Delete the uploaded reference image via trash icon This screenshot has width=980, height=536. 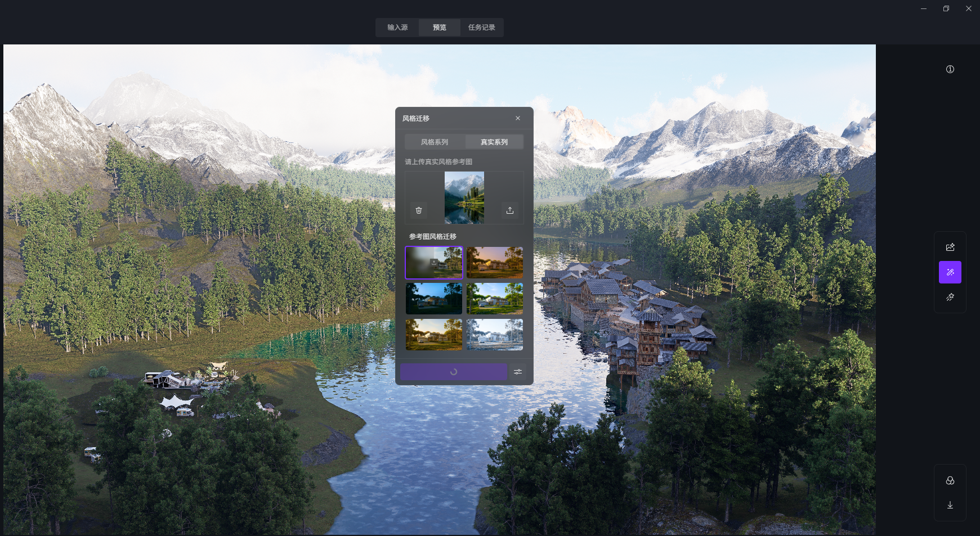pyautogui.click(x=419, y=210)
